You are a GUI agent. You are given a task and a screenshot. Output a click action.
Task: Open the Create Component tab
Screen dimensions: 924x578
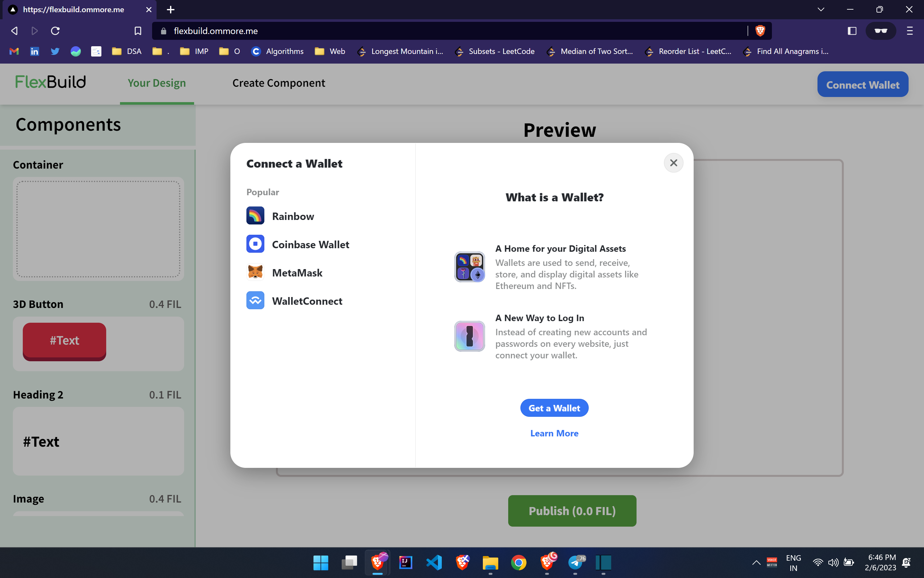tap(279, 83)
